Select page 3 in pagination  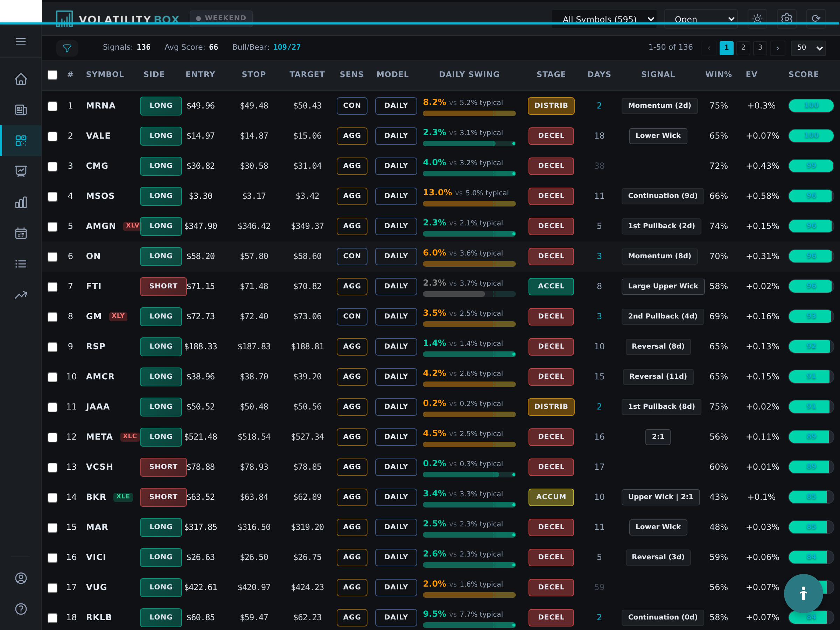pos(760,48)
